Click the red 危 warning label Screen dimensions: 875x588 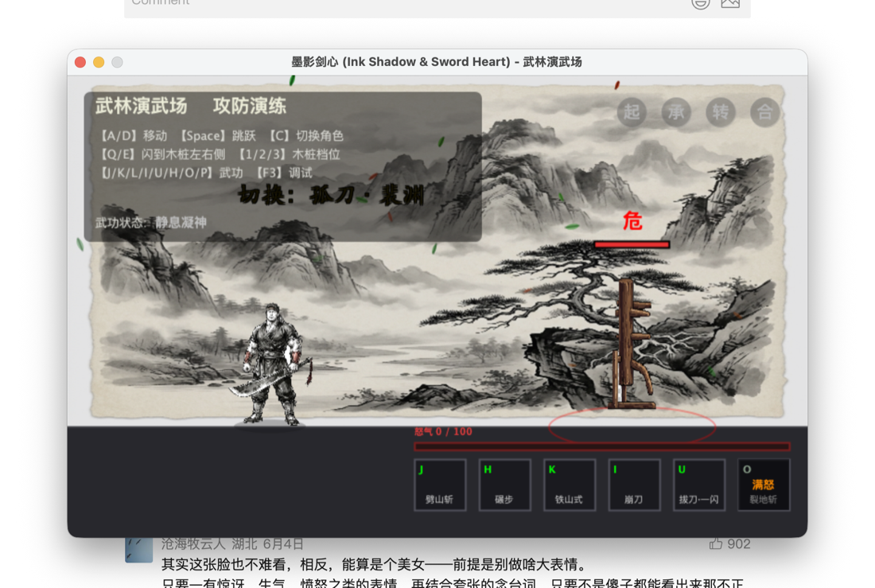coord(632,221)
